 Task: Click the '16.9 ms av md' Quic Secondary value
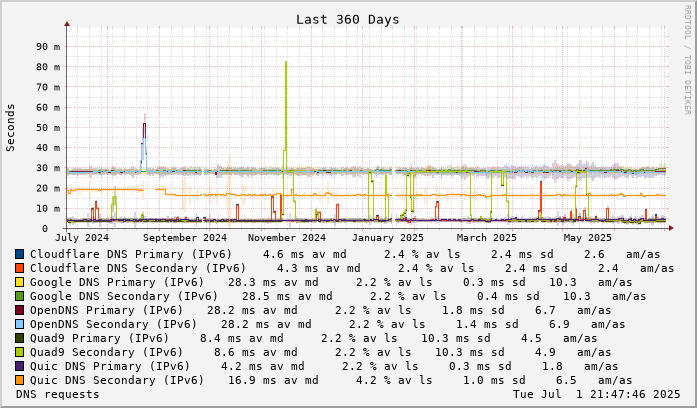[x=273, y=380]
